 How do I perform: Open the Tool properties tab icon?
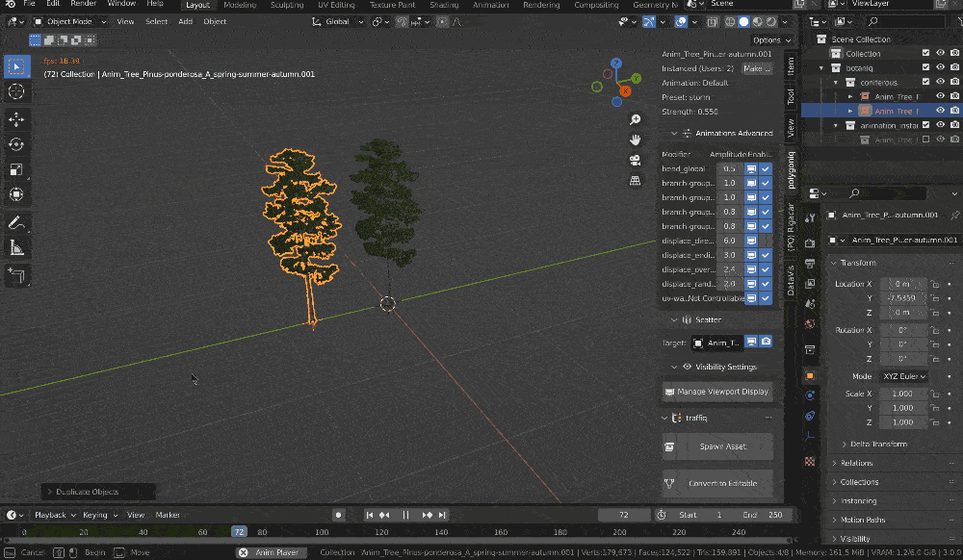[x=810, y=217]
